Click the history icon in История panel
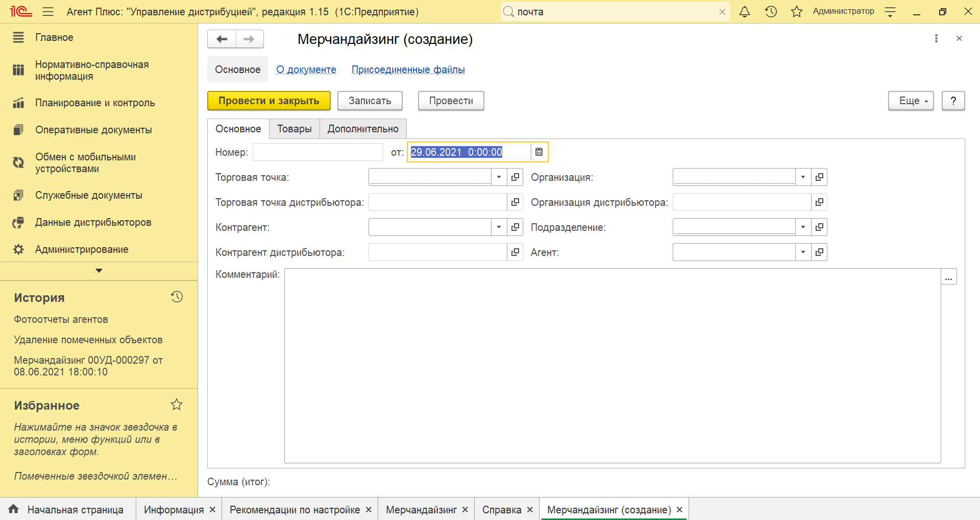The image size is (980, 520). 177,297
